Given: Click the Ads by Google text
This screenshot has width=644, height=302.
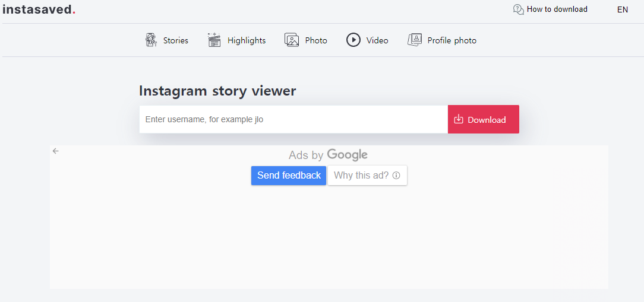Looking at the screenshot, I should pos(328,155).
